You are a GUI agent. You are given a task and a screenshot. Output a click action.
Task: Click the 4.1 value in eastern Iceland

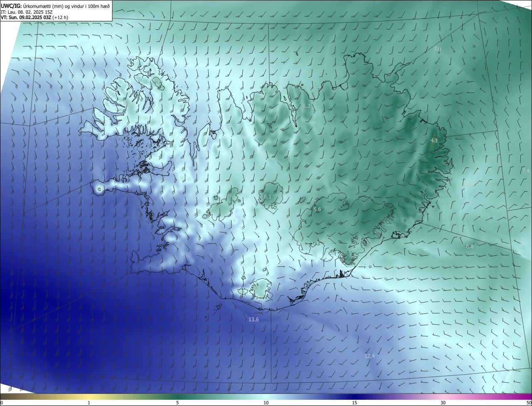pos(434,141)
